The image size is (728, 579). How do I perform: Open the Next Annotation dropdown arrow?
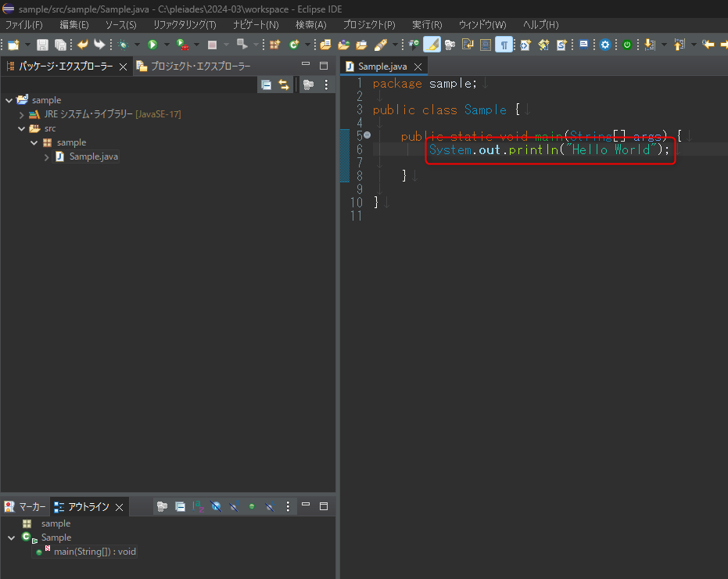pyautogui.click(x=664, y=45)
